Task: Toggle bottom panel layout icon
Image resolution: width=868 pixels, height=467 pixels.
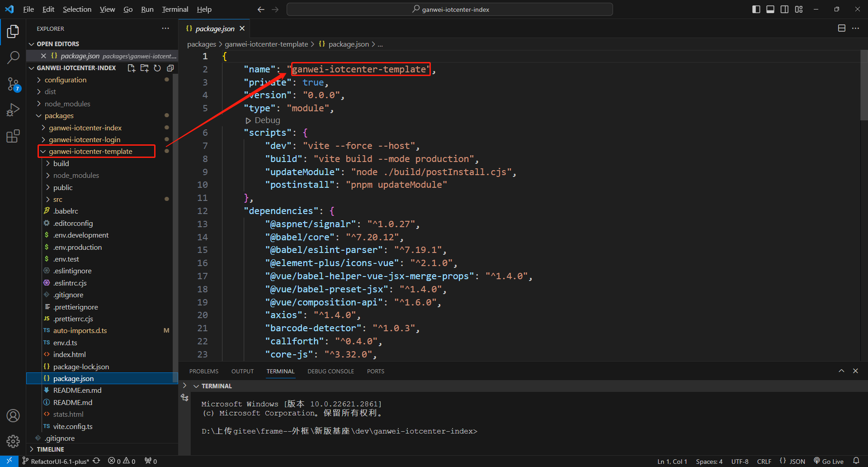Action: coord(770,9)
